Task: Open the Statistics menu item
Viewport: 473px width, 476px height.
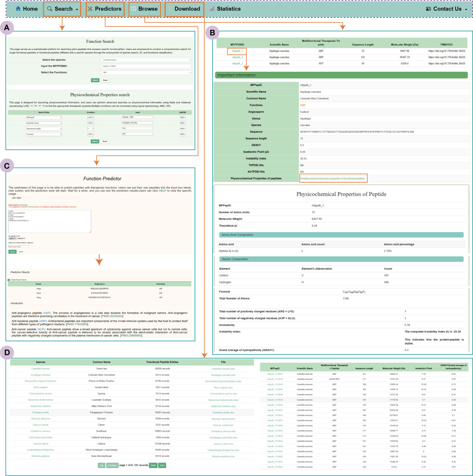Action: tap(225, 9)
